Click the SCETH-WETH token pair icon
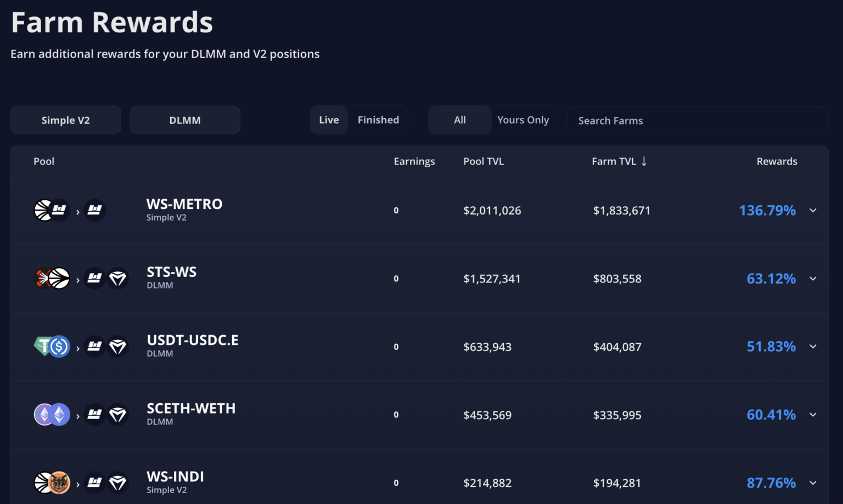 52,415
